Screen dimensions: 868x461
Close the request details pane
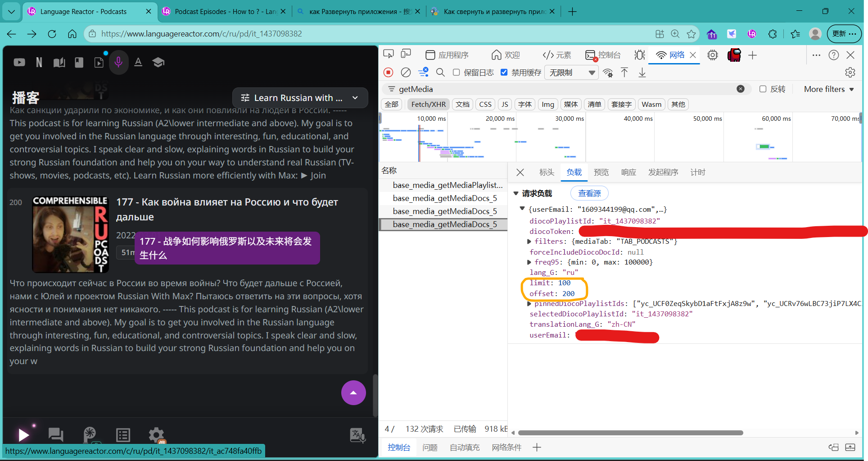[x=520, y=172]
